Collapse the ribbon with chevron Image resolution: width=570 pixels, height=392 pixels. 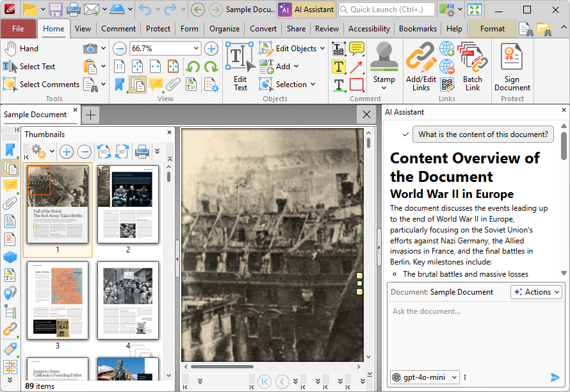tap(563, 28)
